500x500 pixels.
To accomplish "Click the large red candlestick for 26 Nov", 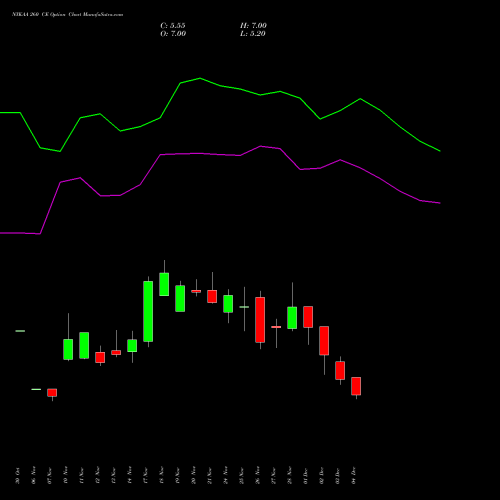I will [x=260, y=320].
